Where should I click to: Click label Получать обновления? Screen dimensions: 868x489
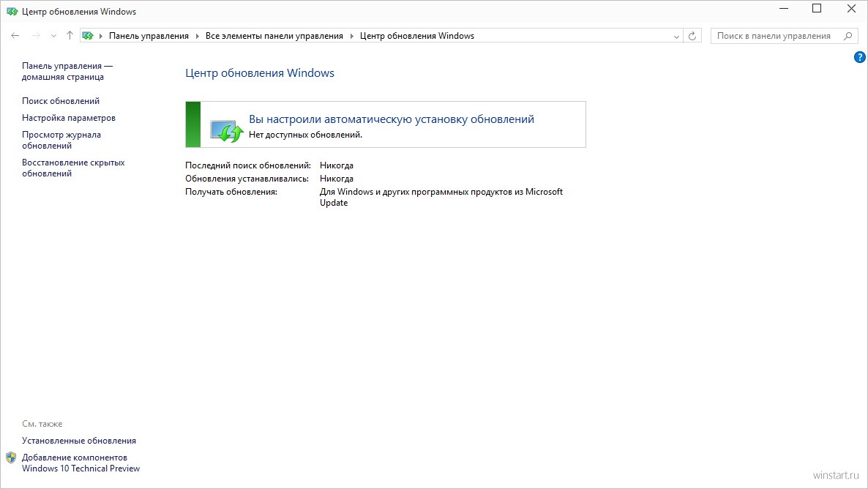coord(231,193)
